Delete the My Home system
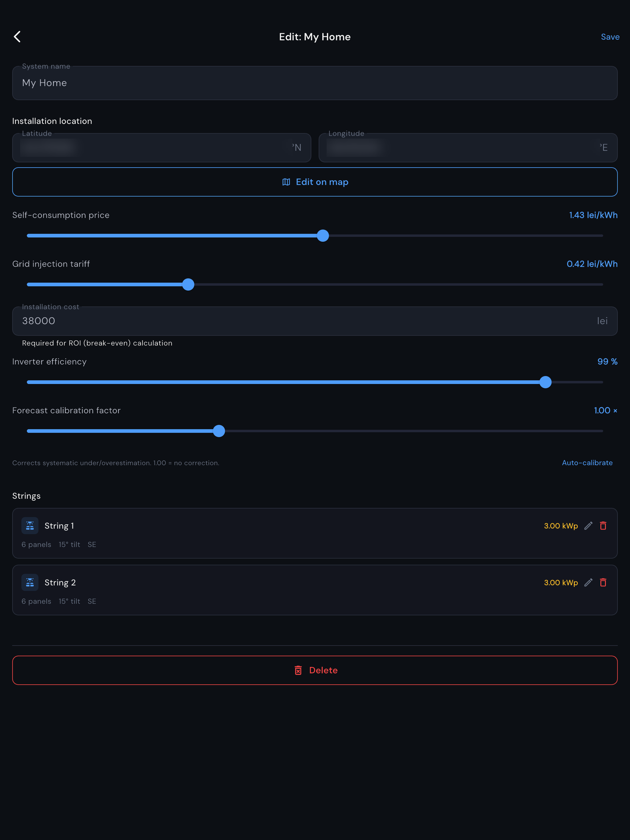This screenshot has width=630, height=840. pos(315,670)
